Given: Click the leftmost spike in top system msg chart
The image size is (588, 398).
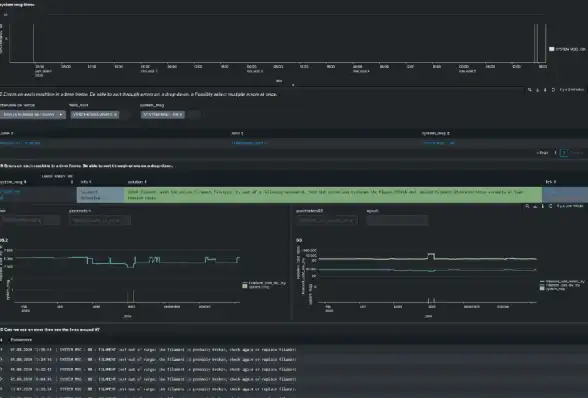Looking at the screenshot, I should [x=33, y=43].
